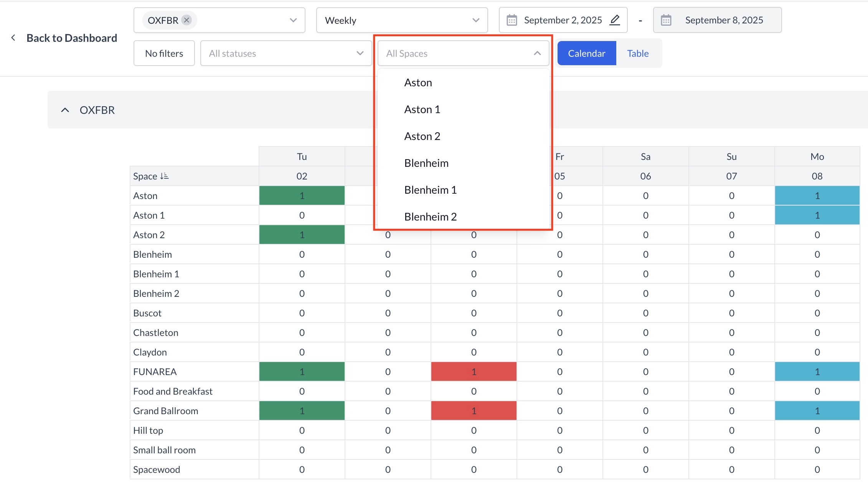The width and height of the screenshot is (868, 484).
Task: Click the pencil edit icon beside September 2
Action: 615,20
